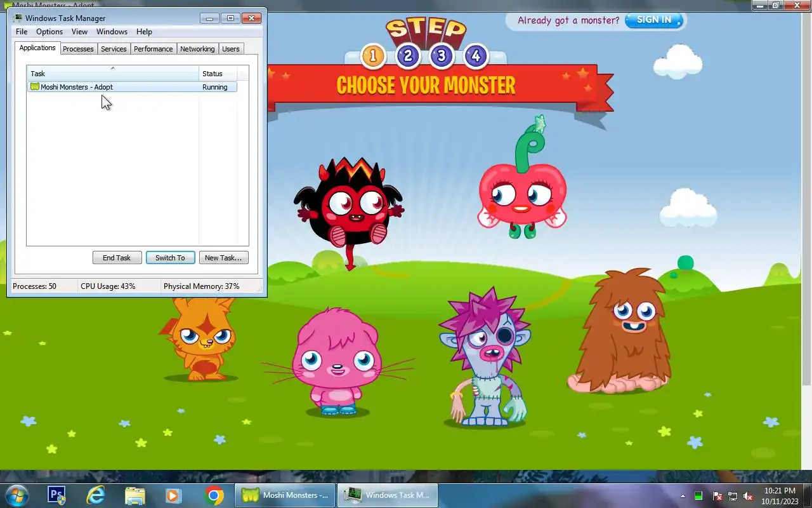Open the Action Center flag tray icon
Viewport: 812px width, 508px height.
(x=717, y=496)
